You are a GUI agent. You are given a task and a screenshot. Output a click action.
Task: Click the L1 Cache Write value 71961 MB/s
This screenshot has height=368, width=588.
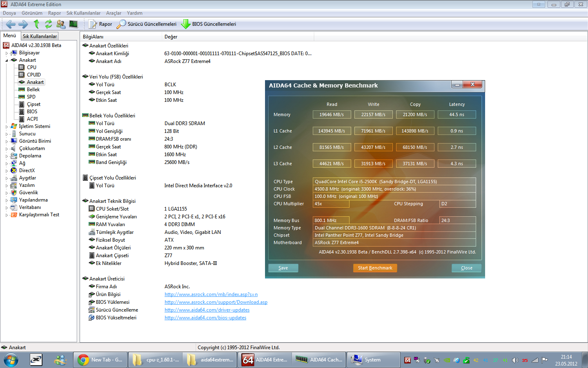click(373, 131)
